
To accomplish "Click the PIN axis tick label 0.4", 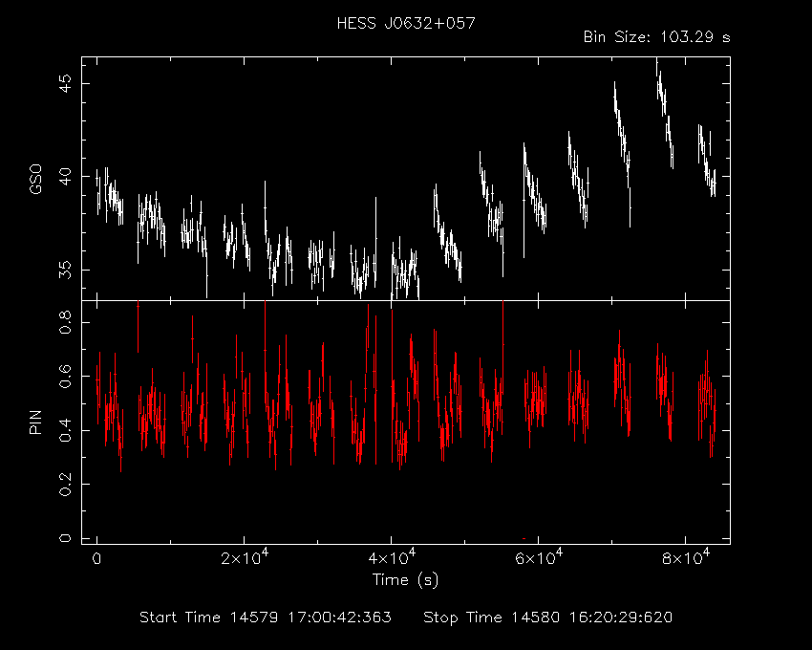I will (65, 430).
